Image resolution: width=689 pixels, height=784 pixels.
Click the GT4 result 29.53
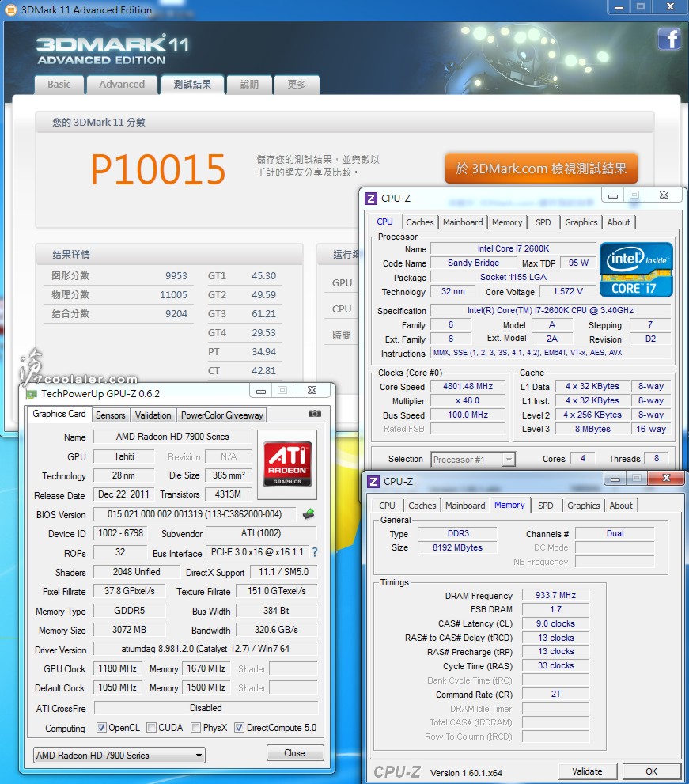263,333
